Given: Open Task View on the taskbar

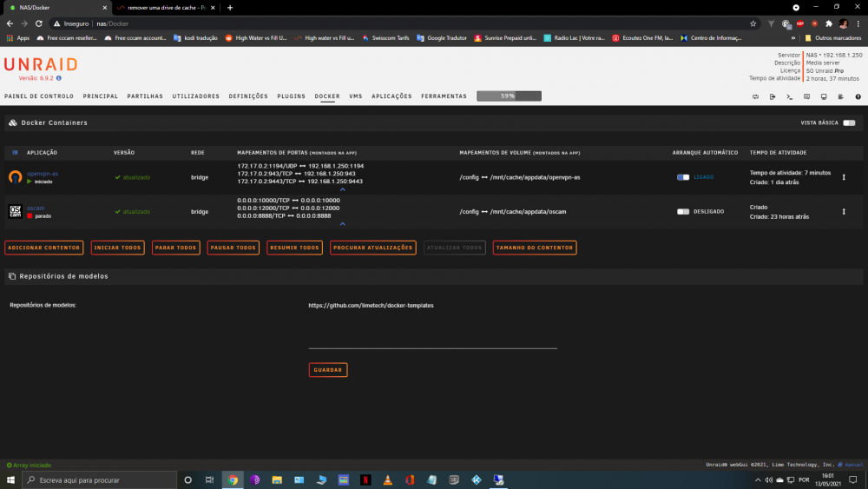Looking at the screenshot, I should pos(209,480).
